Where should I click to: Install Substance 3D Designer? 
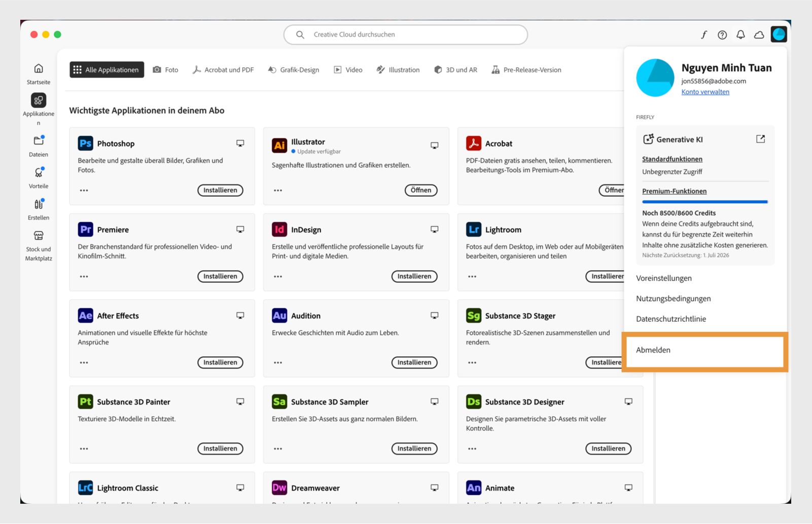tap(609, 448)
